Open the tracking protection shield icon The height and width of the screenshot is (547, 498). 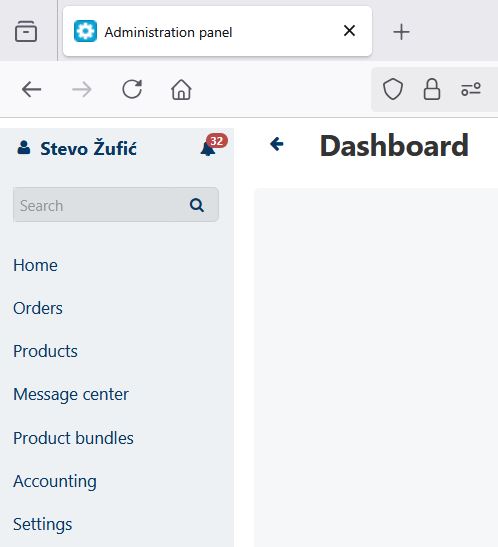click(x=393, y=89)
